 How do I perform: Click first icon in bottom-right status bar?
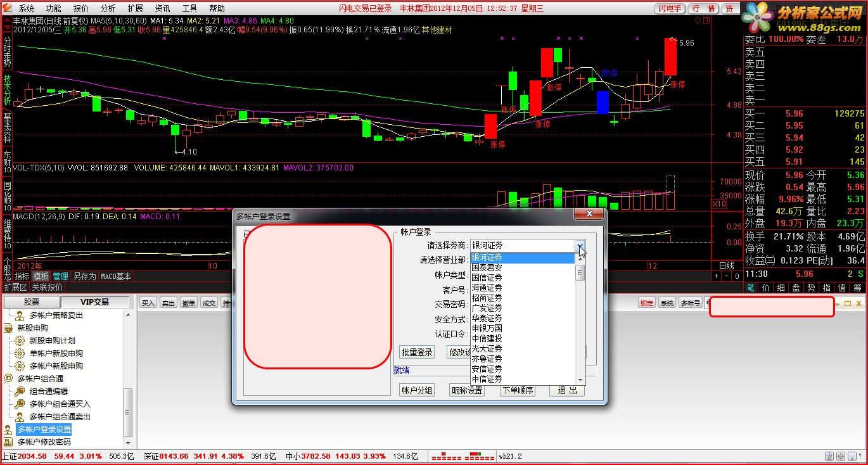[829, 456]
